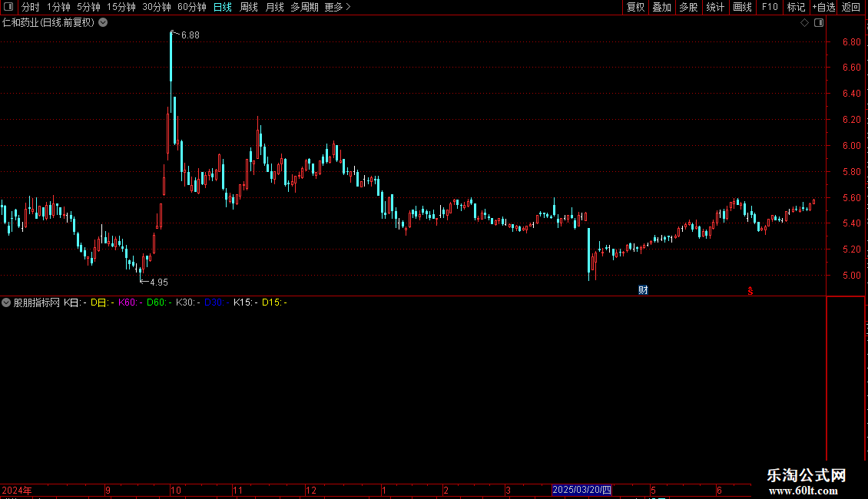The width and height of the screenshot is (868, 499).
Task: Open the 多股 multi-stock view
Action: tap(688, 7)
